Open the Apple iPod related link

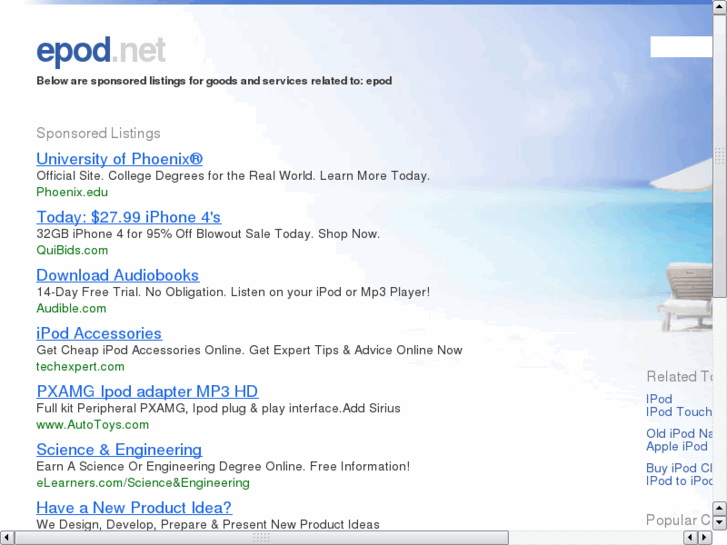[x=676, y=446]
